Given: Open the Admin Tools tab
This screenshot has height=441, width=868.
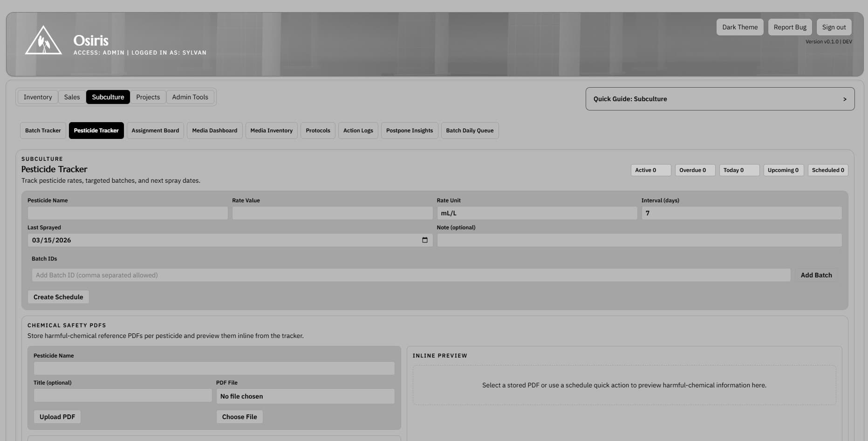Looking at the screenshot, I should coord(190,97).
